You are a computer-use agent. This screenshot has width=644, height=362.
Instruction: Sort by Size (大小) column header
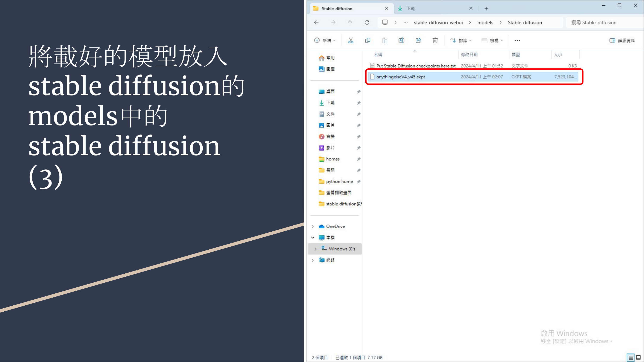pos(565,54)
